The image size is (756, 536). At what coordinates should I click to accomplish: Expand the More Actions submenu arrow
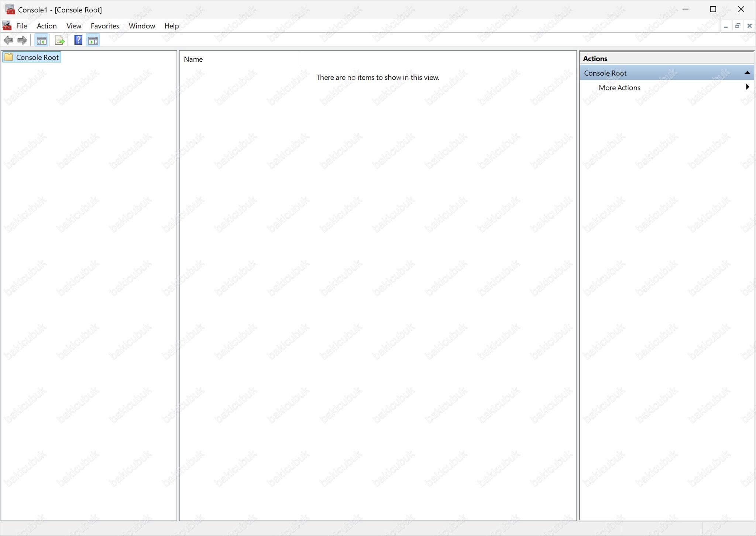click(x=747, y=87)
